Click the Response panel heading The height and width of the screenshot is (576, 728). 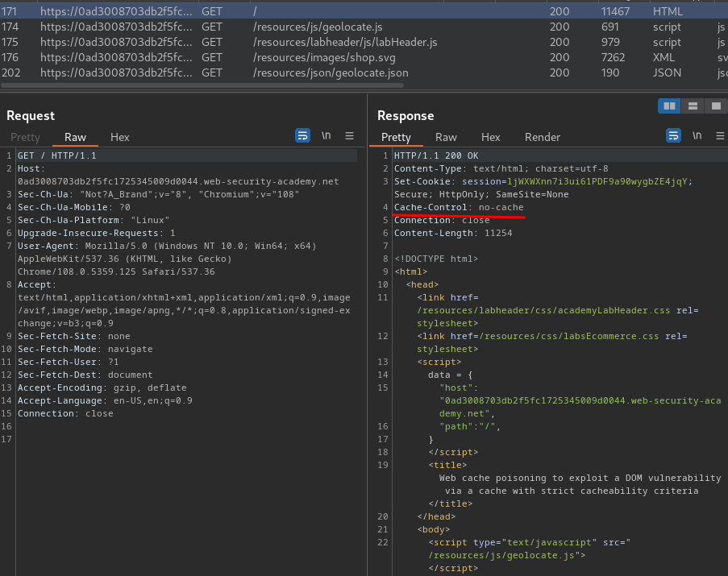tap(406, 115)
